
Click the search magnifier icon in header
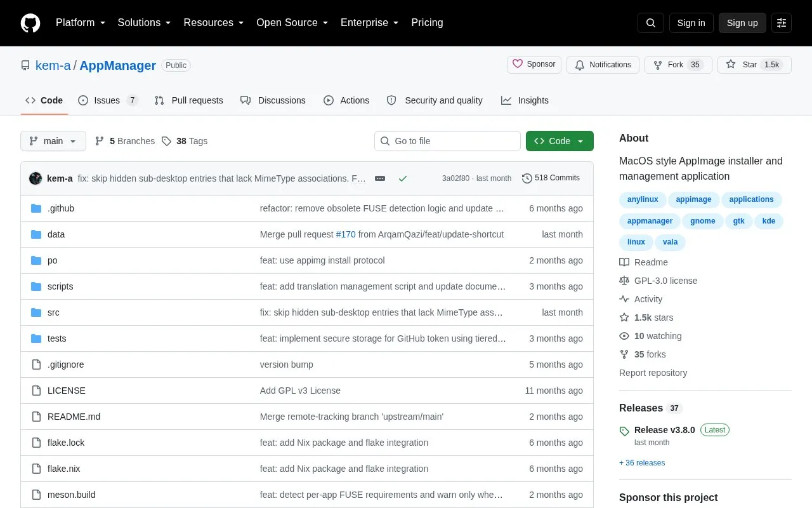point(651,23)
